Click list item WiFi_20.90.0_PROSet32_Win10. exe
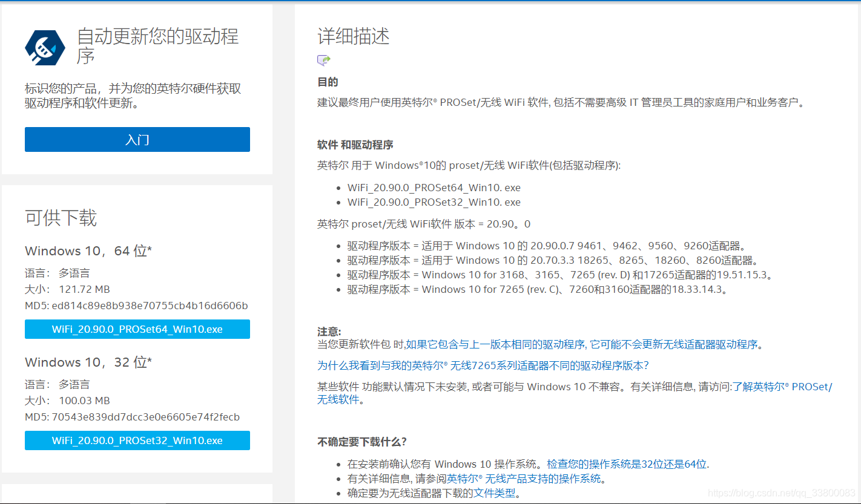This screenshot has height=504, width=861. pos(434,202)
